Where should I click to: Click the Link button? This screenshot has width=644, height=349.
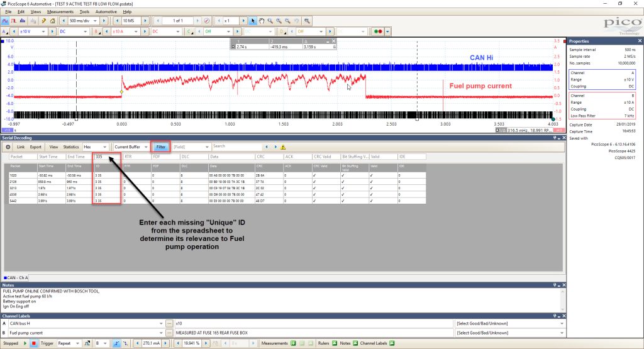pyautogui.click(x=21, y=147)
